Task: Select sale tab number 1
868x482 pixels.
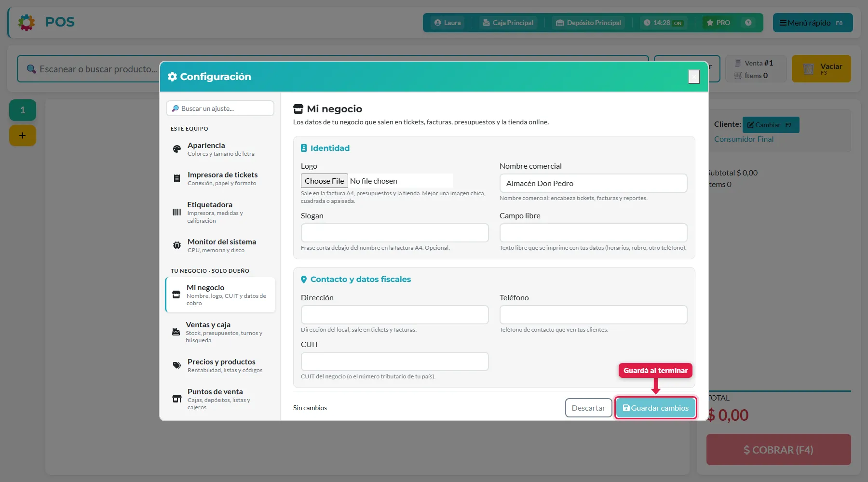Action: (23, 110)
